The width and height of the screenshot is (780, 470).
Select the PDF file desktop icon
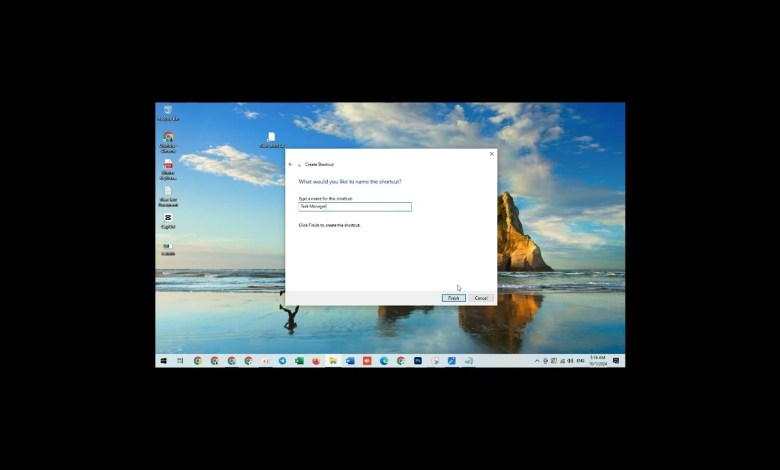pyautogui.click(x=168, y=169)
